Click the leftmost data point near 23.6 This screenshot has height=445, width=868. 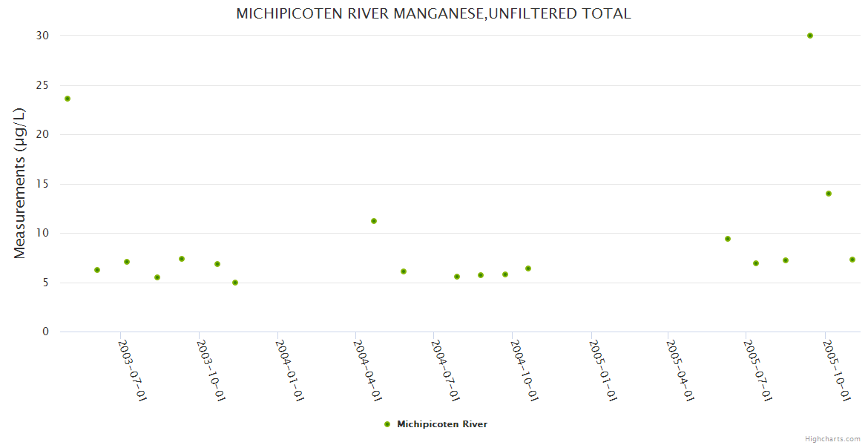pos(68,99)
